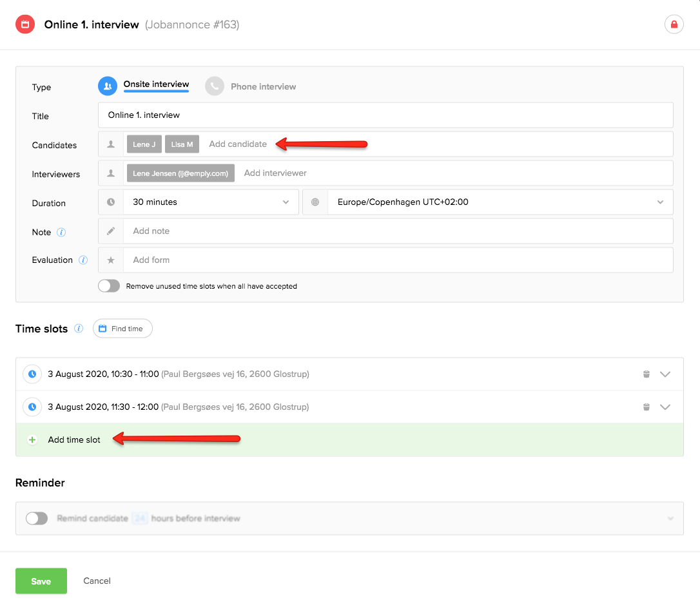Expand the 10:30 - 11:00 time slot

point(665,374)
